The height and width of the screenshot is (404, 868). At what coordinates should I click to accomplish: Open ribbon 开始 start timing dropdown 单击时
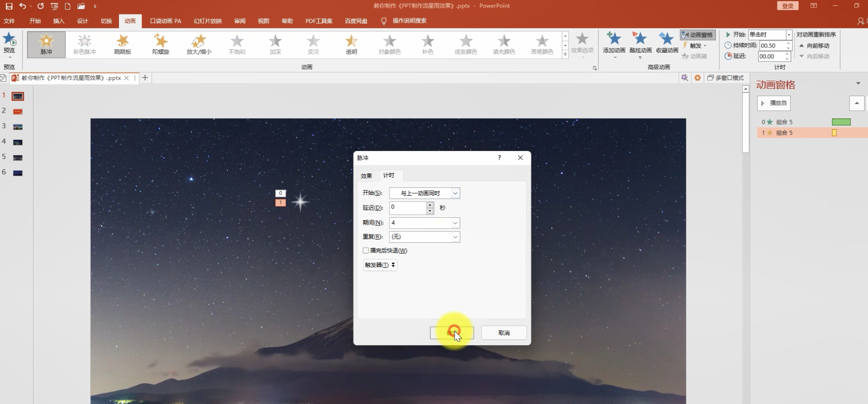789,35
